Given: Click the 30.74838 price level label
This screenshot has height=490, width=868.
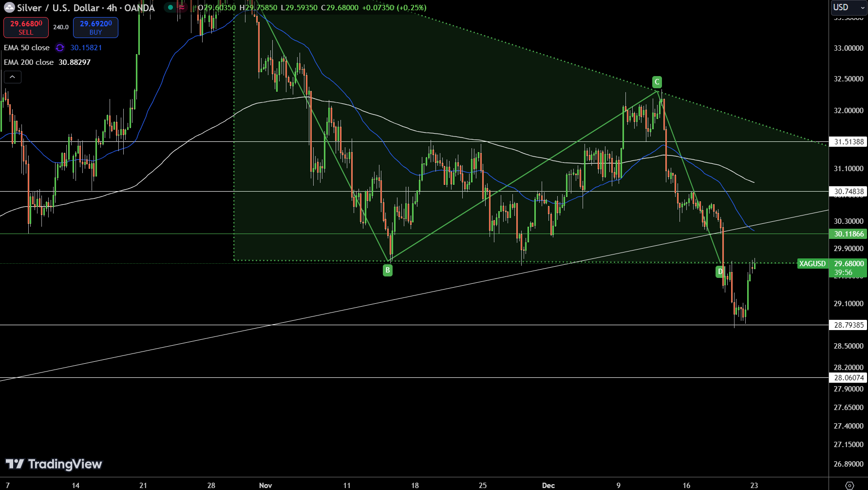Looking at the screenshot, I should click(x=849, y=192).
